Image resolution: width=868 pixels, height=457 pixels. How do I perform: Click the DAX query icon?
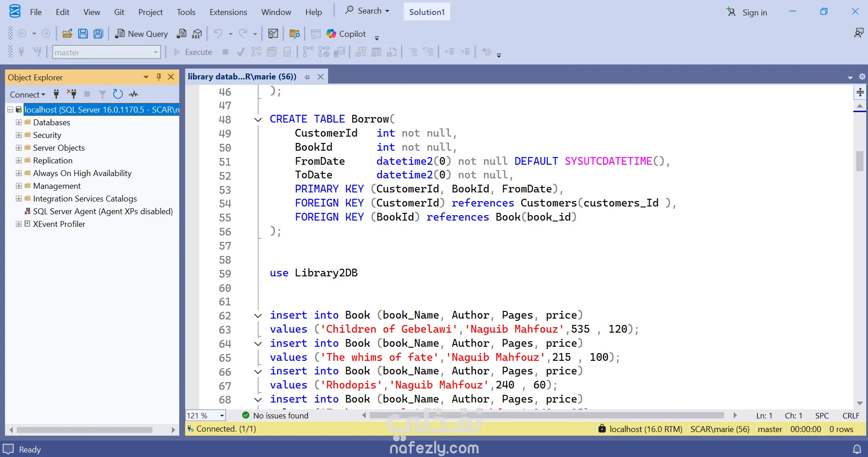click(x=197, y=34)
